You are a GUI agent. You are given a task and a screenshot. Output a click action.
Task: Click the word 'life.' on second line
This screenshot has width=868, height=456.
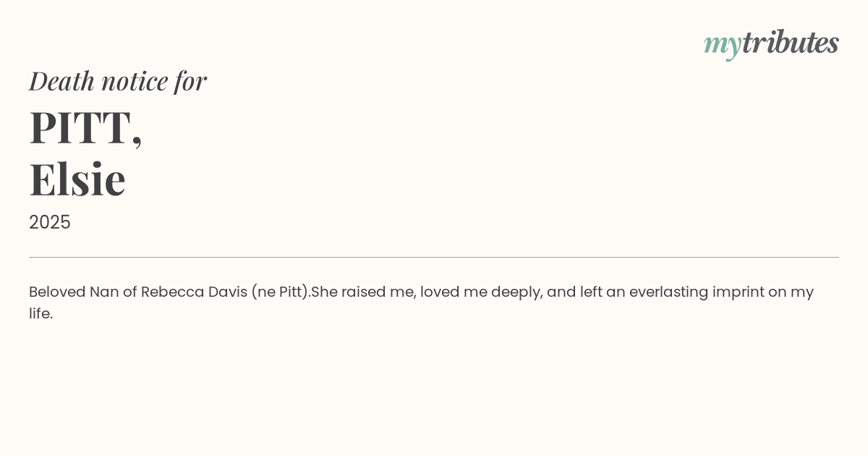(41, 313)
